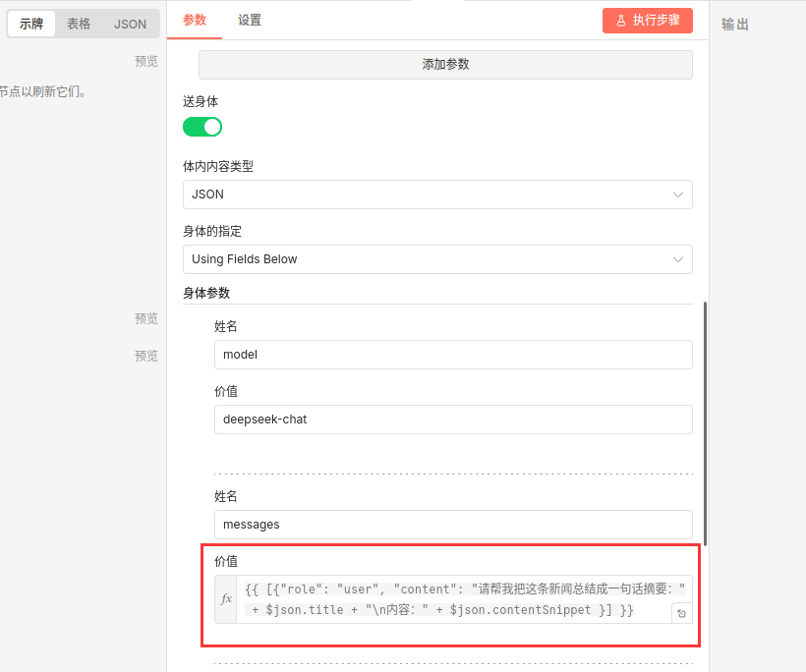Viewport: 806px width, 672px height.
Task: Switch to the 参数 tab
Action: coord(195,20)
